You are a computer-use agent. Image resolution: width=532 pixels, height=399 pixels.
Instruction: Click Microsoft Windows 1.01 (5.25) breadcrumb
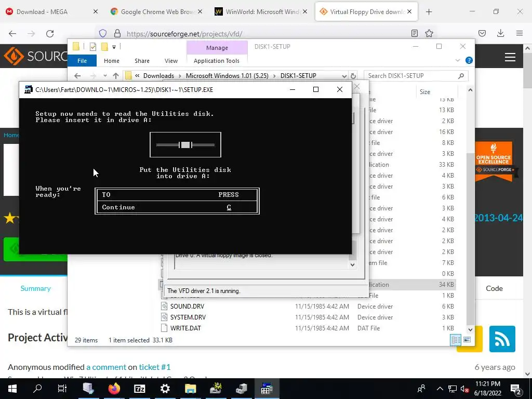click(227, 76)
